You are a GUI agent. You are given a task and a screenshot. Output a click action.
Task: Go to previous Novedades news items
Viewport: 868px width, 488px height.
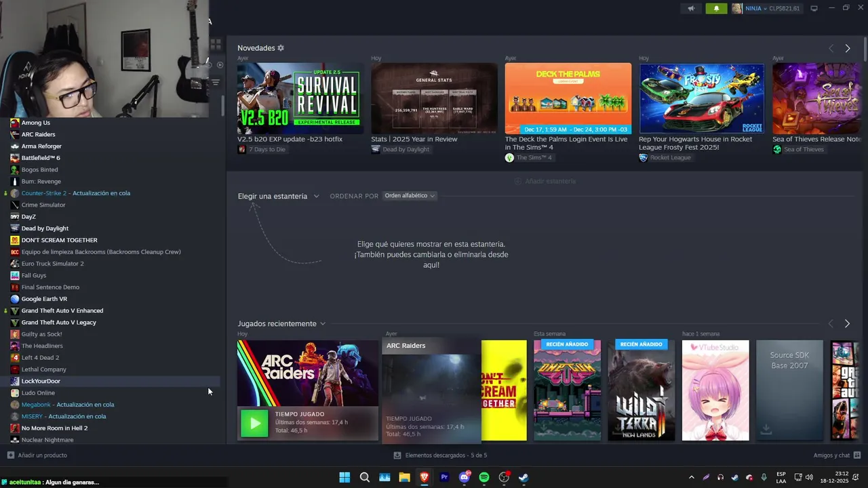coord(831,48)
